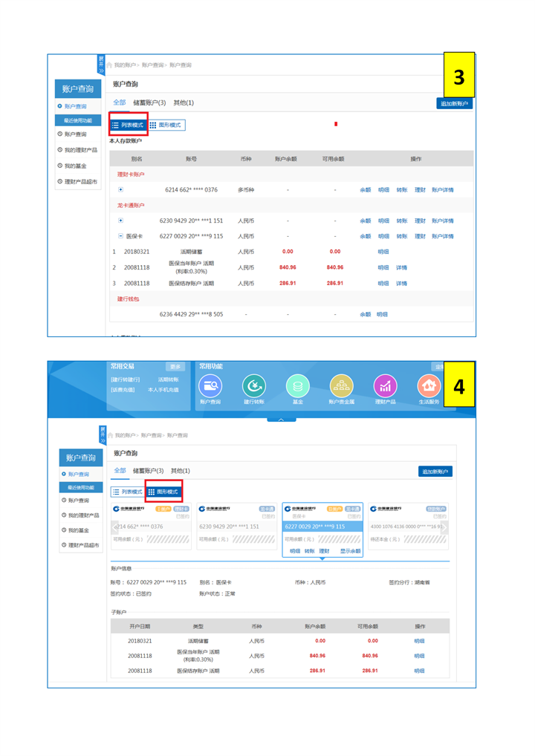The image size is (535, 756).
Task: Open the 本人手机充值 shortcut link
Action: (163, 390)
